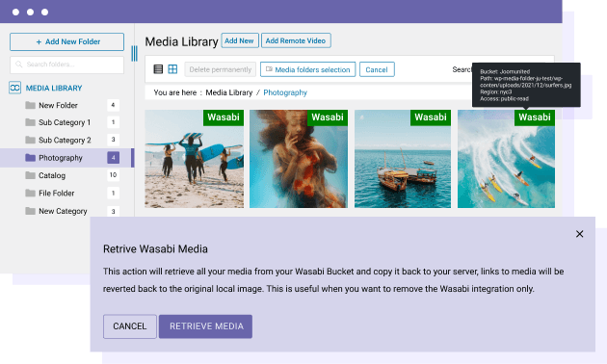Click the Sub Category 2 folder icon

[x=30, y=140]
